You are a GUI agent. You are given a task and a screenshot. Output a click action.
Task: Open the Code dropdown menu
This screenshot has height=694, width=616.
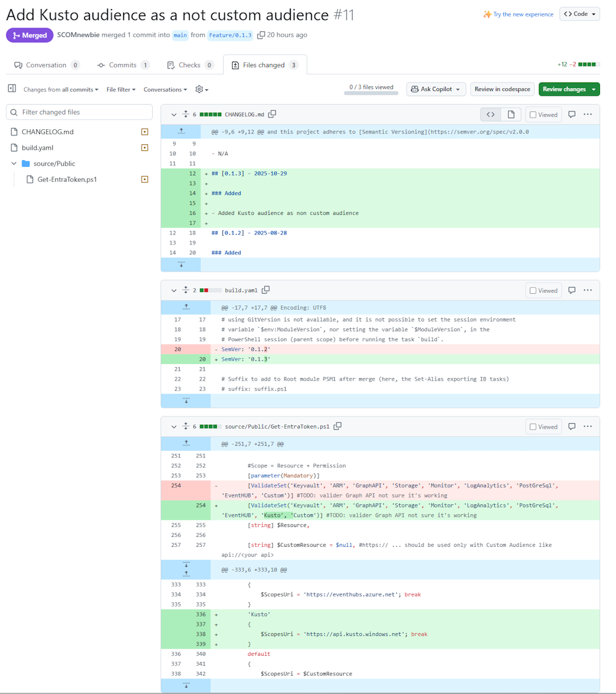(579, 14)
